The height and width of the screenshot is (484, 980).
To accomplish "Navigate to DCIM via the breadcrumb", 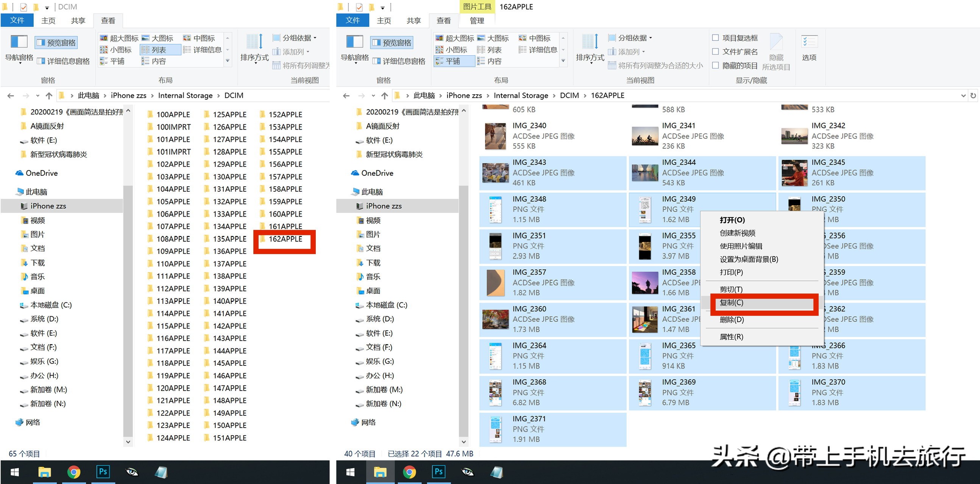I will point(569,95).
